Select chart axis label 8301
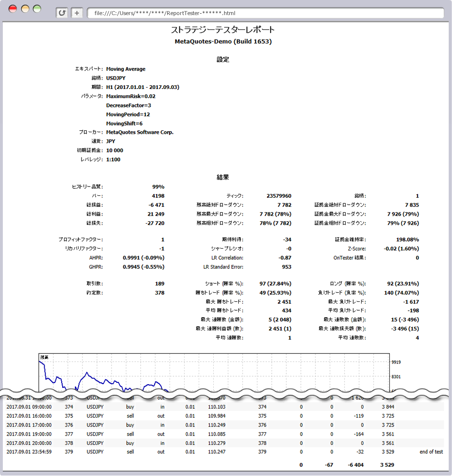Viewport: 452px width, 476px height. pos(396,377)
